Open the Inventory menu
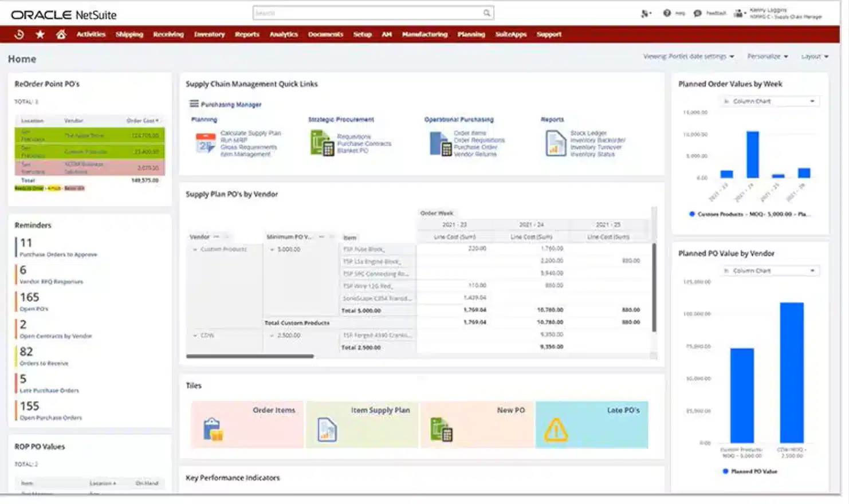849x504 pixels. [x=209, y=34]
